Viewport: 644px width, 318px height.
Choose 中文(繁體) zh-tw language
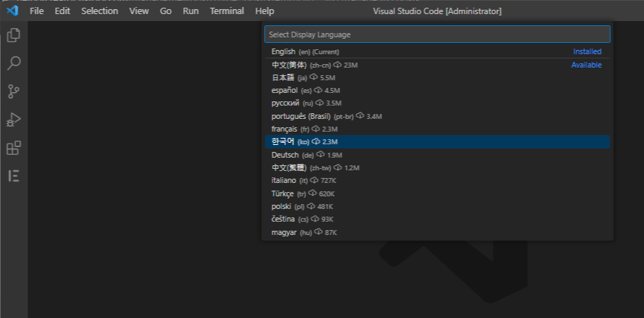437,167
